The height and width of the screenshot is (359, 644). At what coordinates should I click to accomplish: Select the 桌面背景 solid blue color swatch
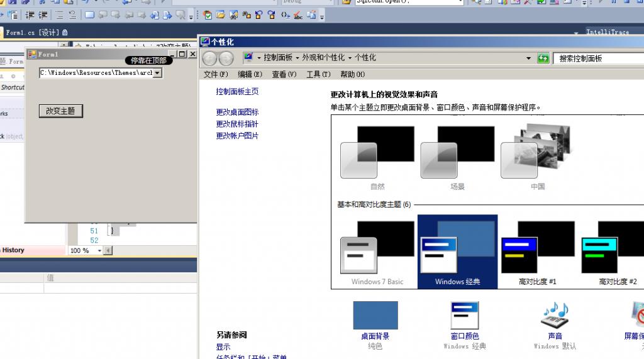click(x=375, y=316)
